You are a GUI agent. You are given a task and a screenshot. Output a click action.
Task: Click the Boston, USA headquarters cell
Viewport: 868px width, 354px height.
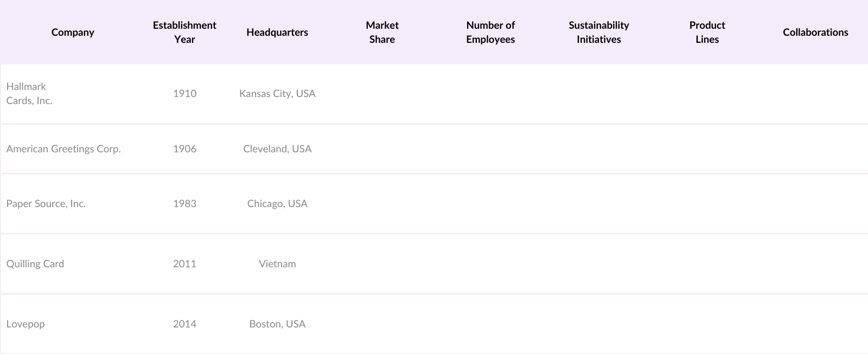click(x=277, y=324)
